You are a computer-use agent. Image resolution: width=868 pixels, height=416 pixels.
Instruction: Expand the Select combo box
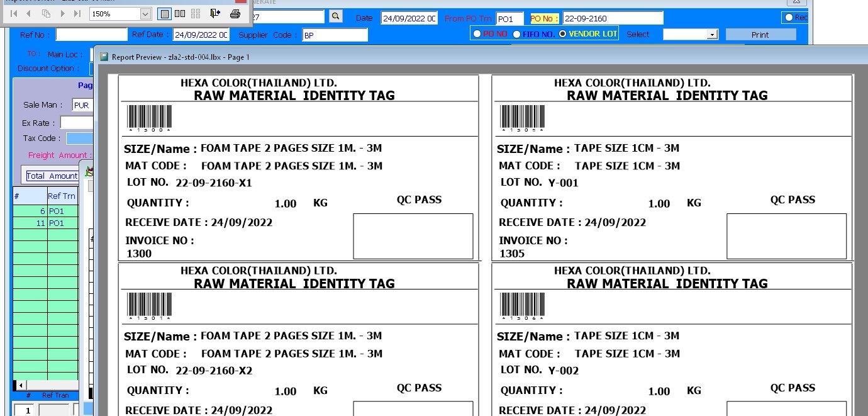[x=712, y=35]
